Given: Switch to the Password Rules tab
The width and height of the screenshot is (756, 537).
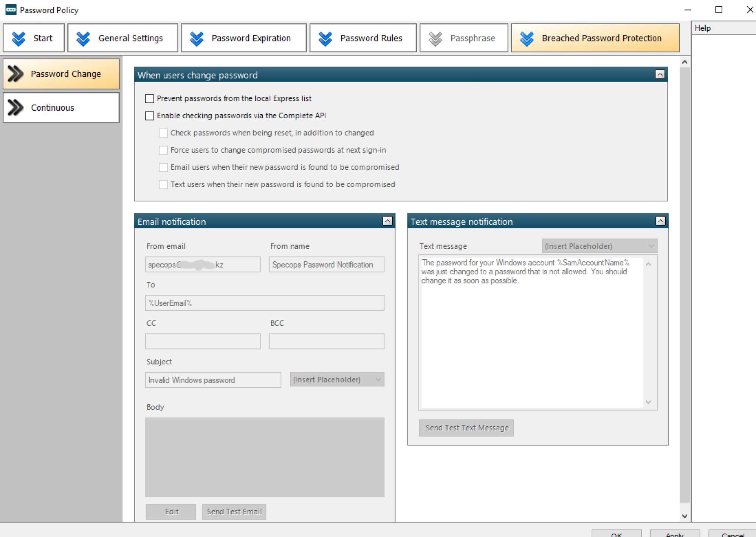Looking at the screenshot, I should (x=363, y=38).
